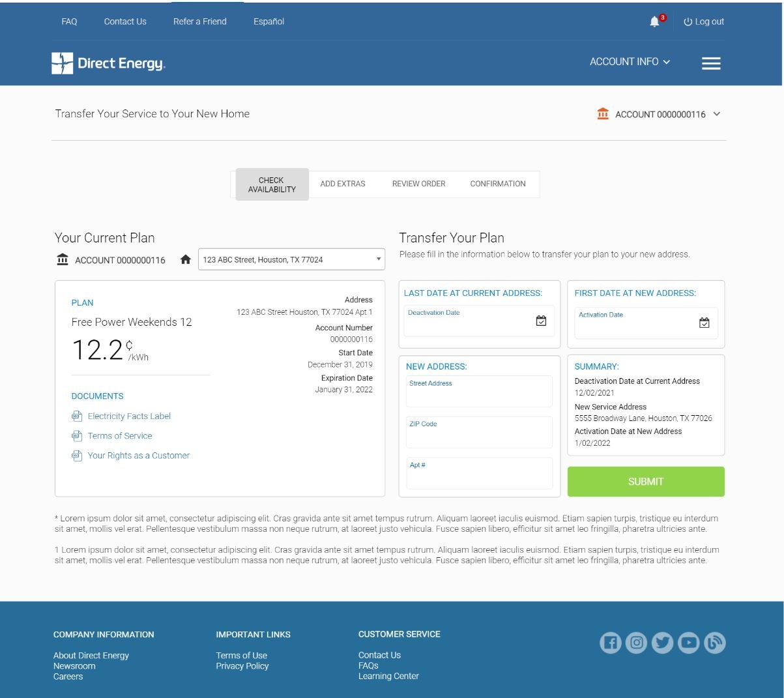Click the Expiration Date January 31, 2022 value
The height and width of the screenshot is (698, 784).
pos(343,390)
